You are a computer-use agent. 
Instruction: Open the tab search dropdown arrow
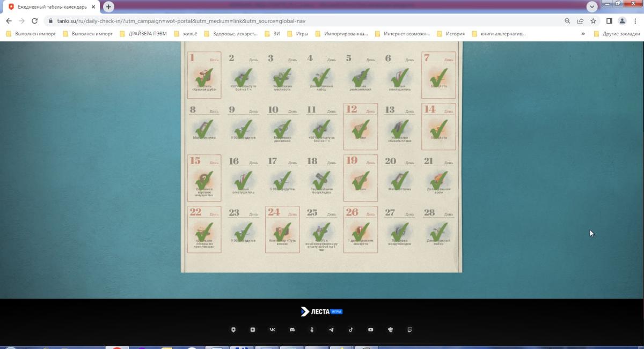[592, 7]
